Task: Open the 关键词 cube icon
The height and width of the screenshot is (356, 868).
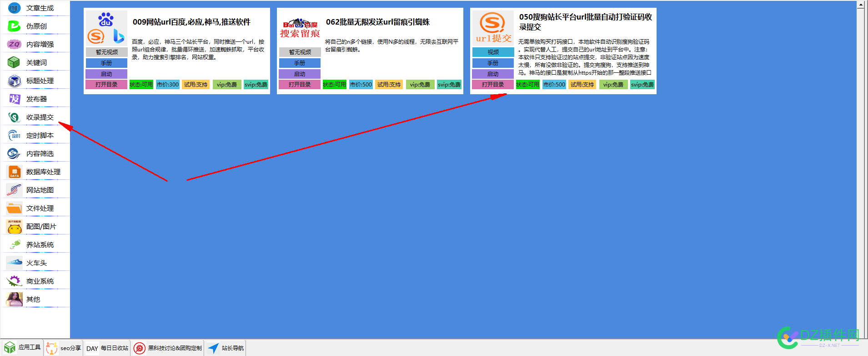Action: pyautogui.click(x=14, y=62)
